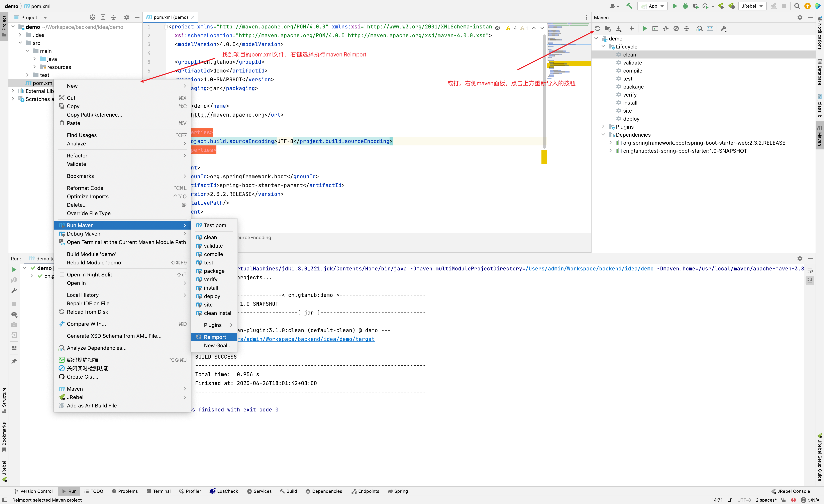Image resolution: width=824 pixels, height=504 pixels.
Task: Expand the .idea folder in Project tree
Action: pyautogui.click(x=20, y=35)
